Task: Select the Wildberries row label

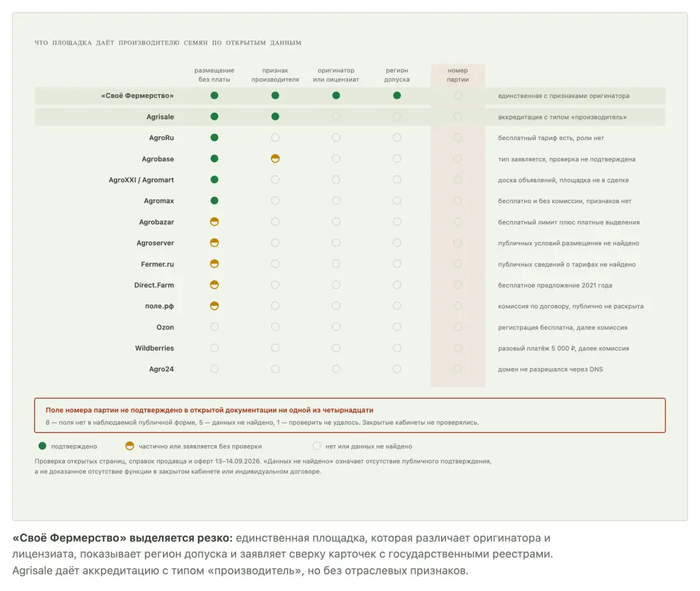Action: coord(155,348)
